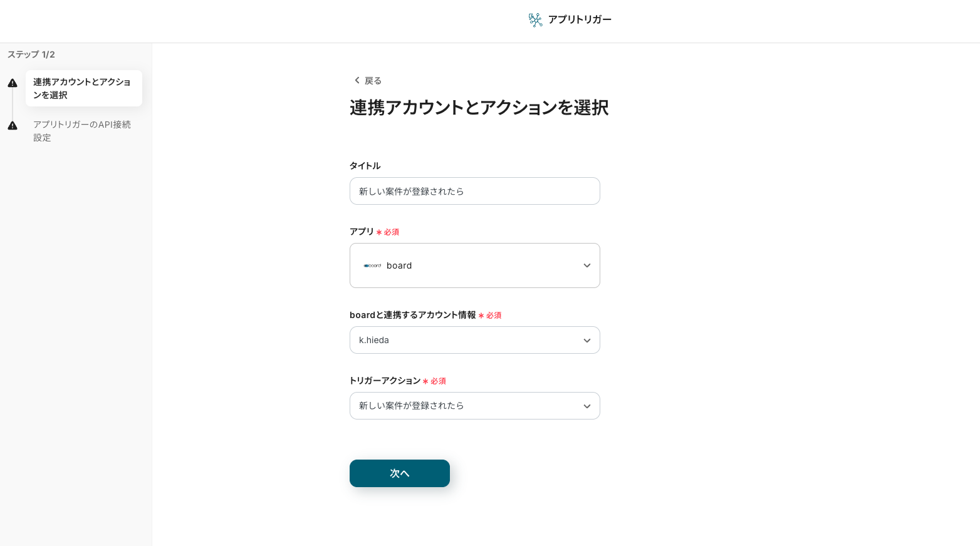This screenshot has width=980, height=546.
Task: Click the warning icon beside API接続設定 step
Action: pos(13,126)
